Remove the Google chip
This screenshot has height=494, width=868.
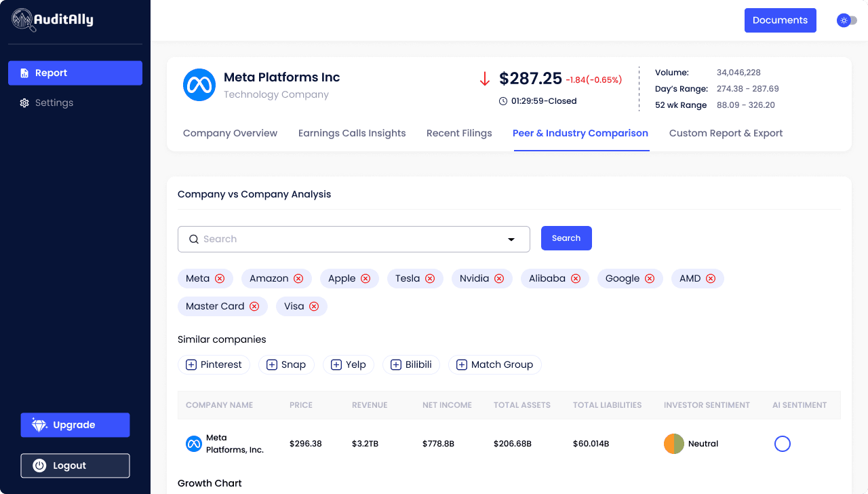(x=650, y=278)
